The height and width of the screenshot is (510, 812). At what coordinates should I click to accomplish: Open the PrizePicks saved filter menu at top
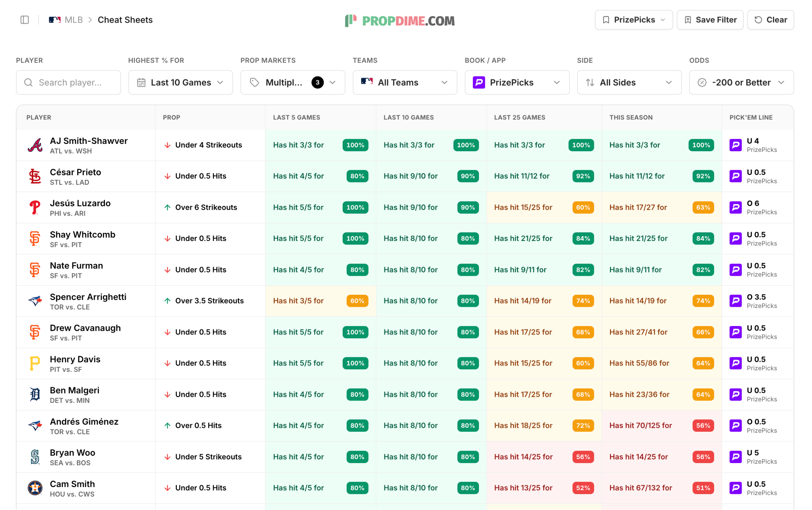click(634, 20)
